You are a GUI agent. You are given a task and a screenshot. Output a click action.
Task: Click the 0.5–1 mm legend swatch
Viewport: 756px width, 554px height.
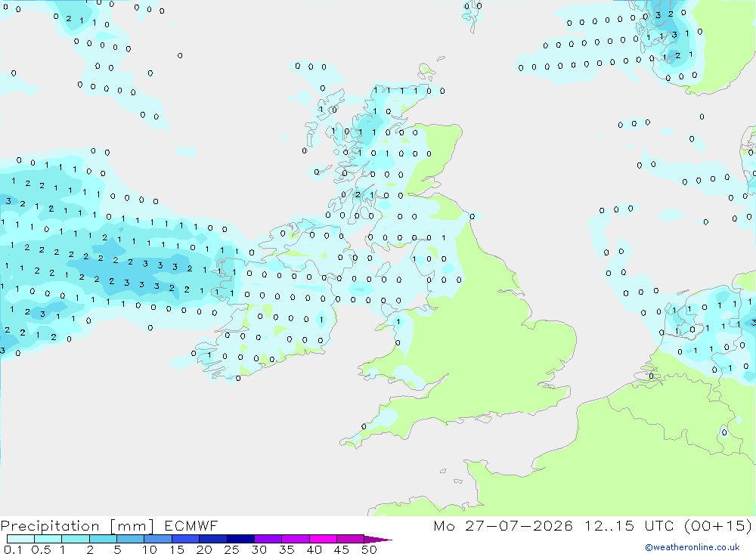coord(48,539)
